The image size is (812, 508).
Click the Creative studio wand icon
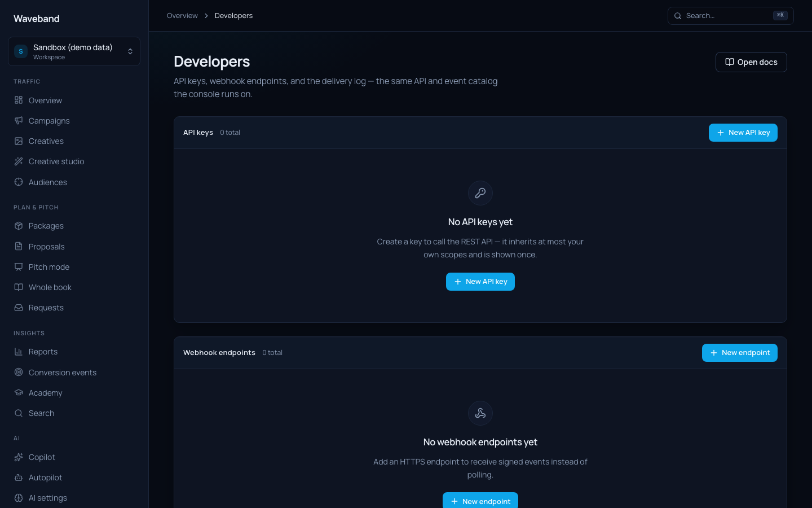pos(19,161)
